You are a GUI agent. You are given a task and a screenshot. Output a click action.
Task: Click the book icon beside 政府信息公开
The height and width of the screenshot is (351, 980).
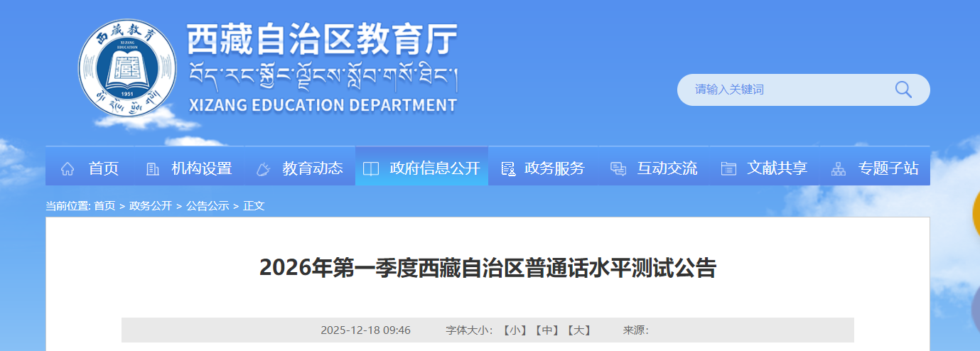[x=371, y=168]
